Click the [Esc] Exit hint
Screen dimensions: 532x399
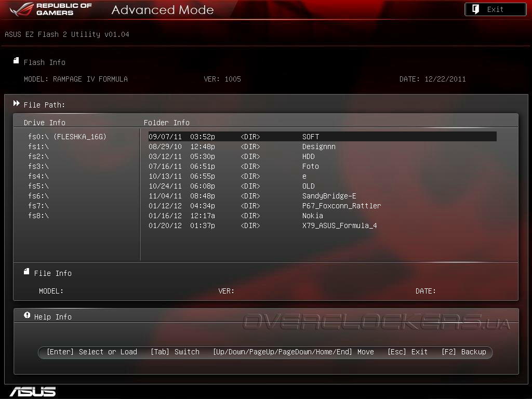[407, 352]
